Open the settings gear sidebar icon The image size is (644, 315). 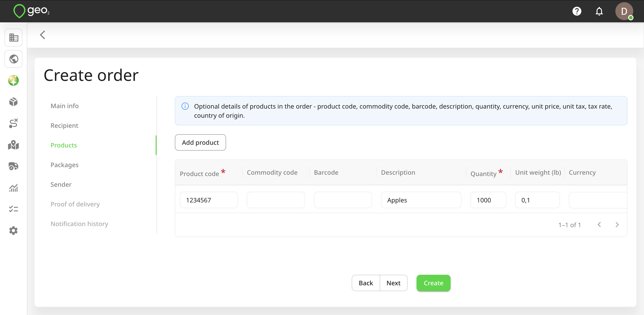[13, 231]
